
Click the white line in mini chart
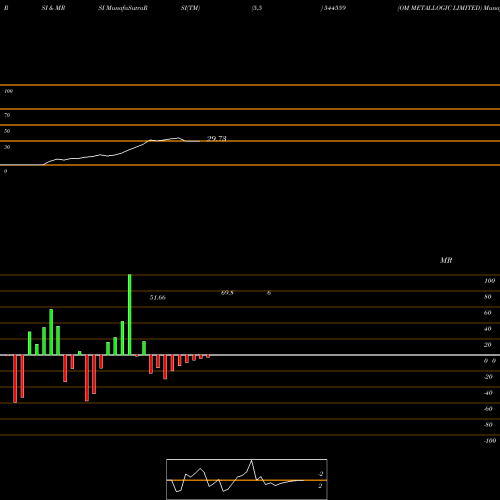(235, 476)
